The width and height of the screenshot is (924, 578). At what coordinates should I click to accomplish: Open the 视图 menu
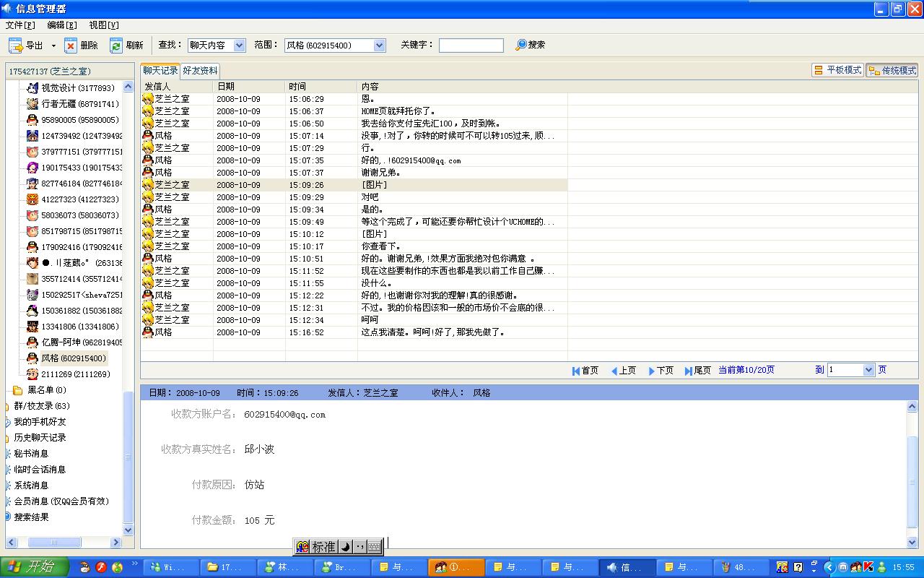point(104,25)
